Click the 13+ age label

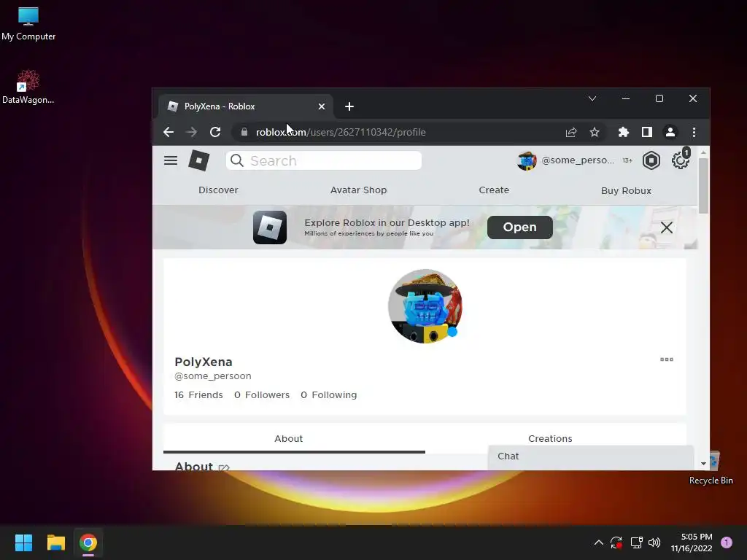[x=627, y=160]
